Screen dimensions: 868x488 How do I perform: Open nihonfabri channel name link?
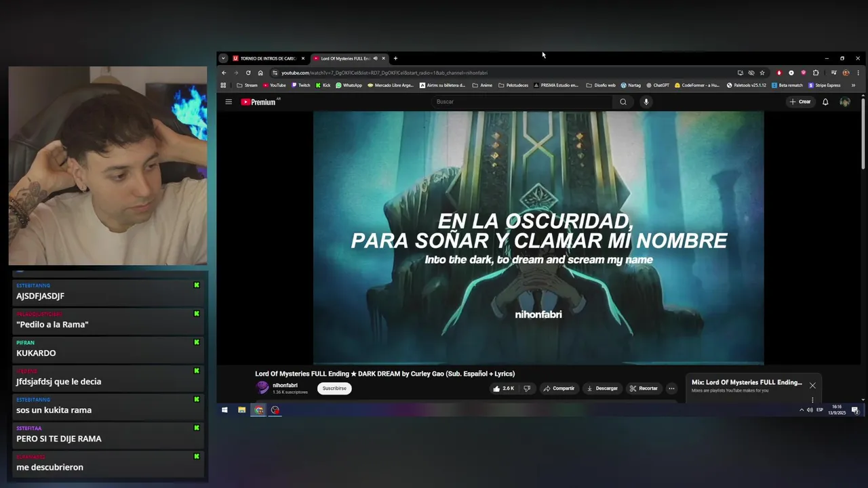point(285,385)
